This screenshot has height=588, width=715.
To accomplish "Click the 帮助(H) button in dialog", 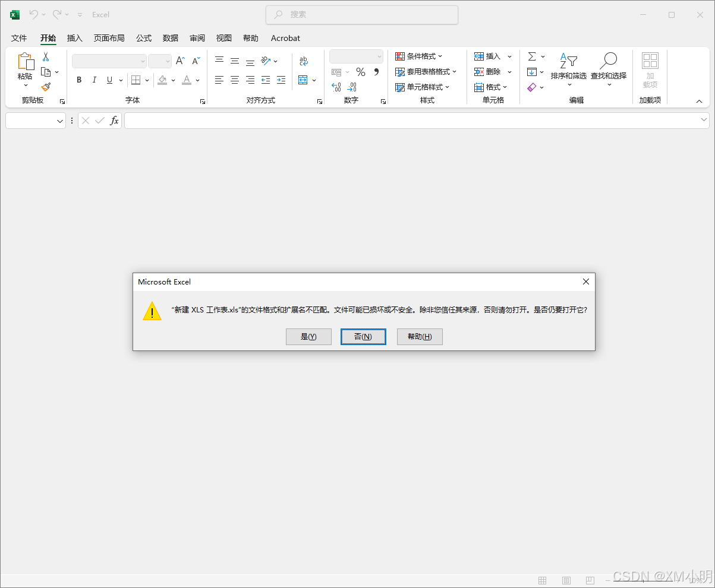I will click(420, 337).
